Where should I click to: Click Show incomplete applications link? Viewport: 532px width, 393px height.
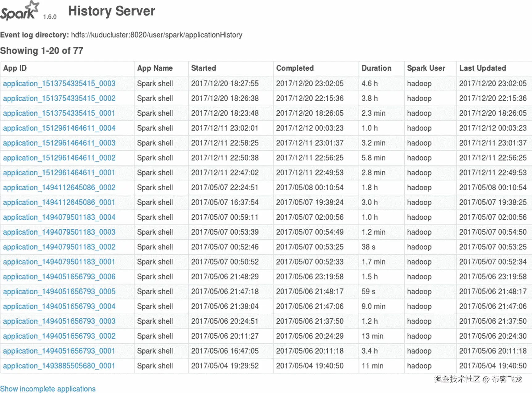pos(48,389)
